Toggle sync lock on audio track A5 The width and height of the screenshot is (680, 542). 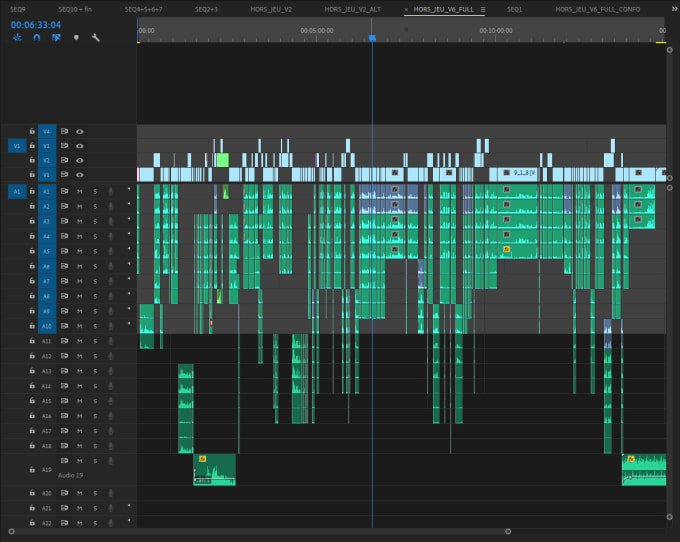[x=64, y=251]
